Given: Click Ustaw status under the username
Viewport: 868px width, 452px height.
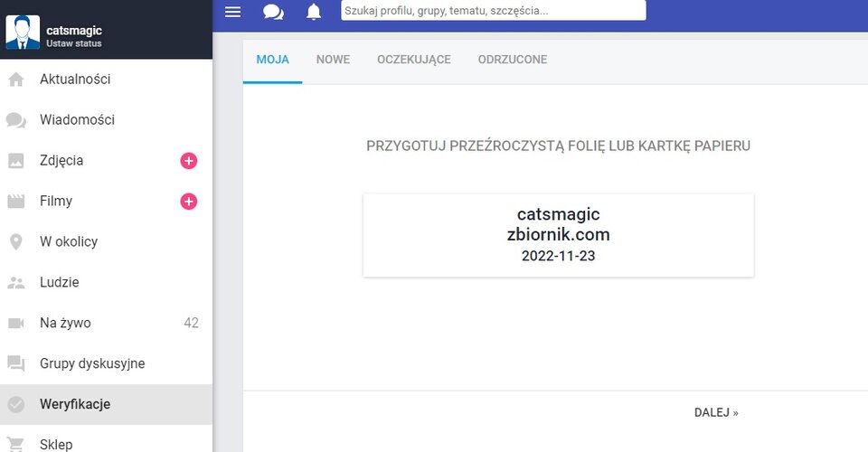Looking at the screenshot, I should [x=74, y=43].
